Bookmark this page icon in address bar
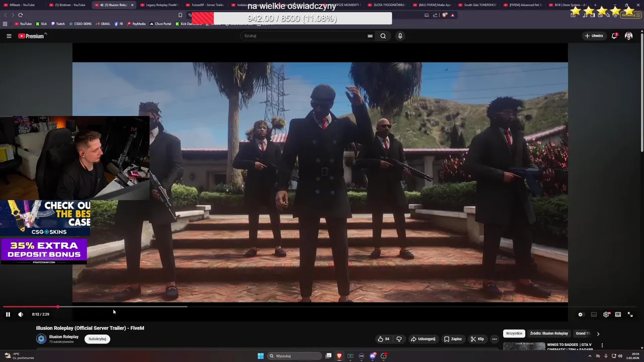 coord(180,15)
